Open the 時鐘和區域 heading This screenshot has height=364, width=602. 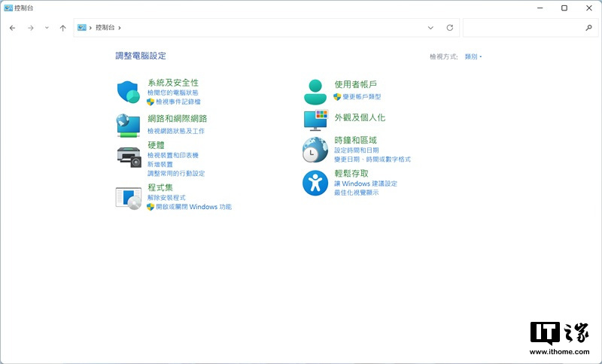click(355, 140)
